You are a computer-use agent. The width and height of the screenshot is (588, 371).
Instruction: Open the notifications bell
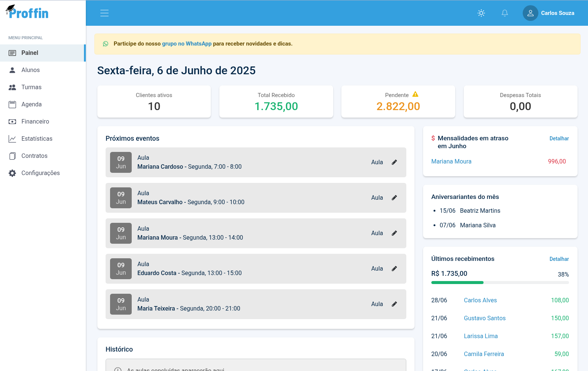tap(504, 13)
